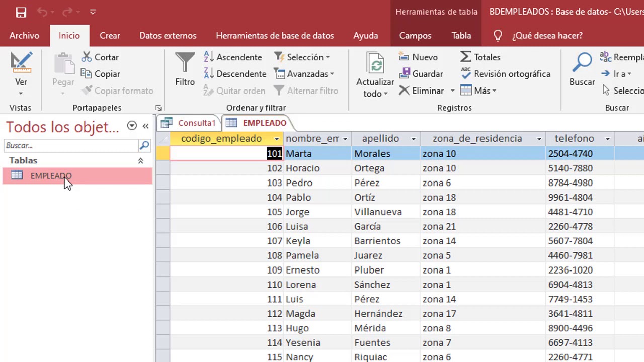Screen dimensions: 644x362
Task: Click Nuevo record button
Action: coord(419,57)
